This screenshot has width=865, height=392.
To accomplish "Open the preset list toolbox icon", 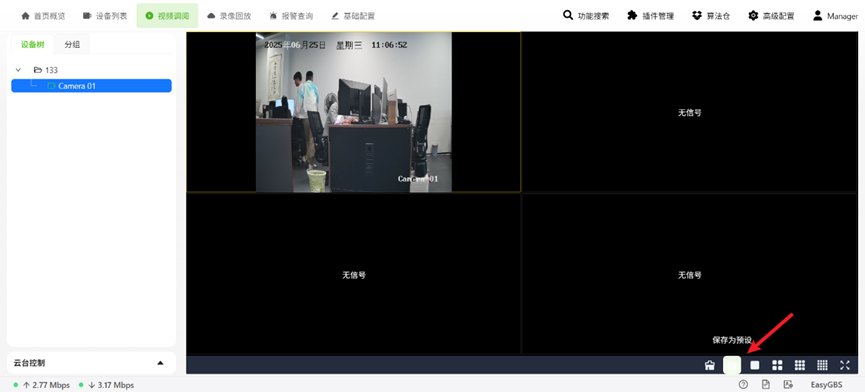I will tap(709, 365).
